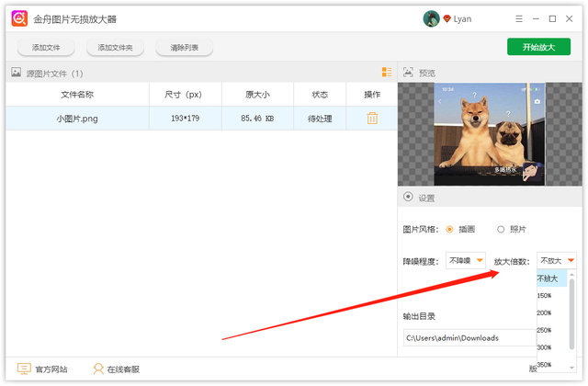Viewport: 588px width, 386px height.
Task: Open the hamburger menu in title bar
Action: pyautogui.click(x=519, y=18)
